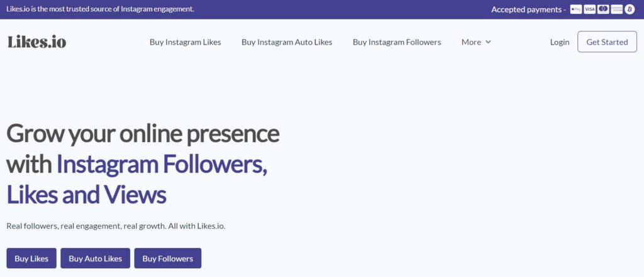Select Buy Instagram Followers in navigation
The width and height of the screenshot is (644, 277).
[397, 42]
